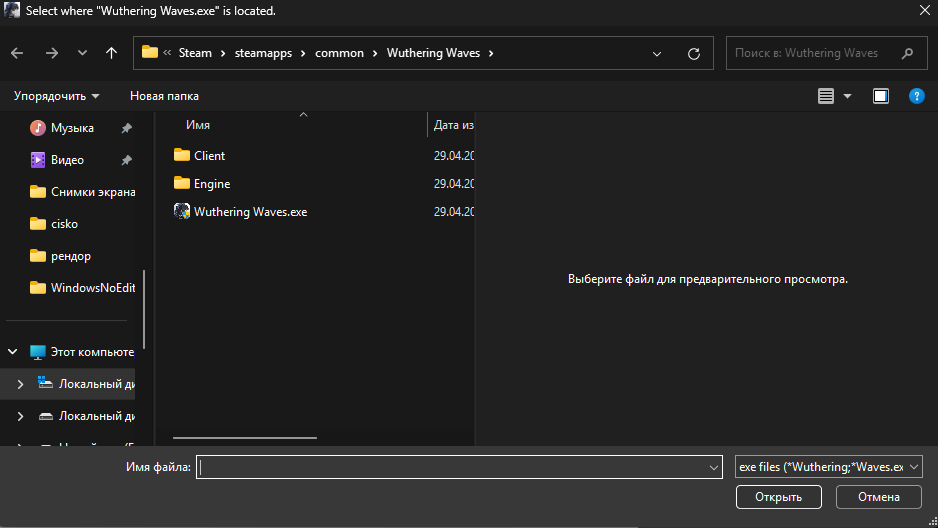The width and height of the screenshot is (938, 528).
Task: Go forward in folder history
Action: coord(52,53)
